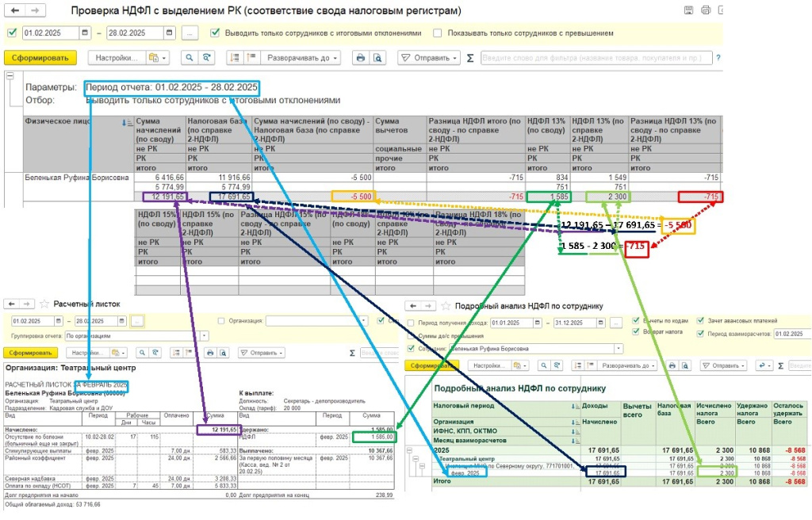812x520 pixels.
Task: Open the Отправить menu in the top report
Action: [x=428, y=58]
